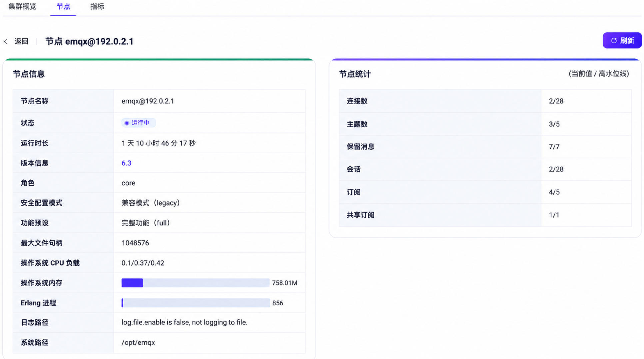This screenshot has width=644, height=359.
Task: Click the 版本信息 row label
Action: pyautogui.click(x=35, y=163)
